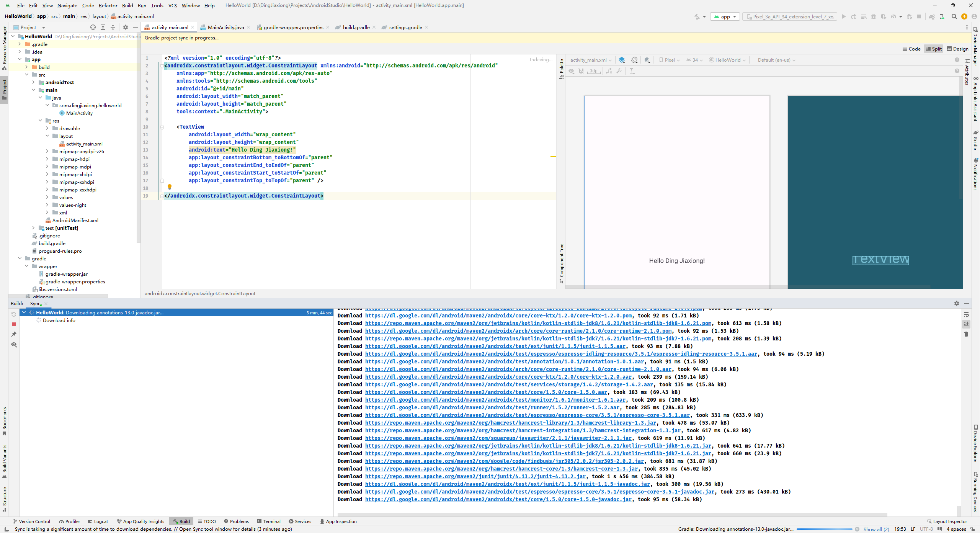This screenshot has height=533, width=980.
Task: Click the Guidelines icon in design toolbar
Action: pyautogui.click(x=632, y=71)
